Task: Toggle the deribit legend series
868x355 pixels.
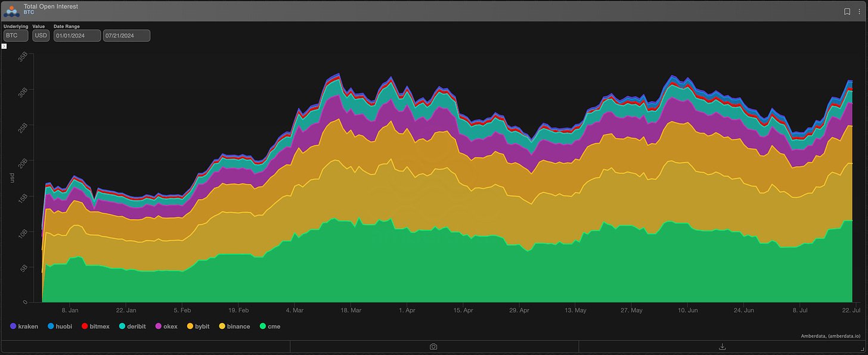Action: click(132, 326)
